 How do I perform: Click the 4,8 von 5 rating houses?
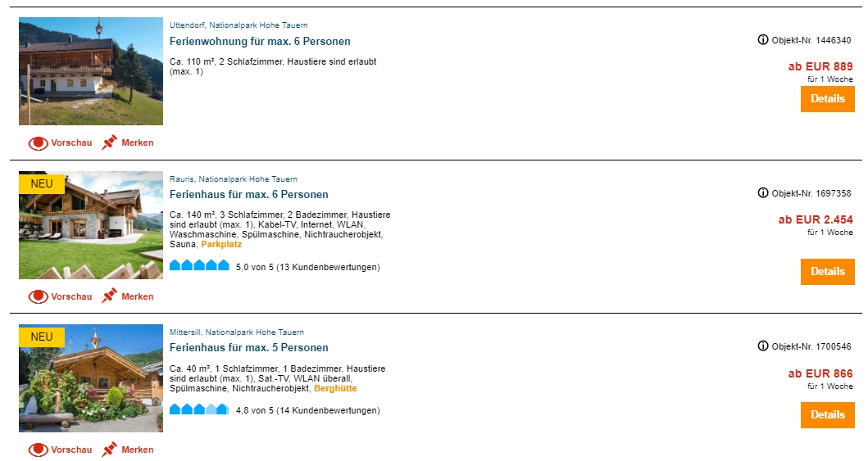(x=199, y=409)
